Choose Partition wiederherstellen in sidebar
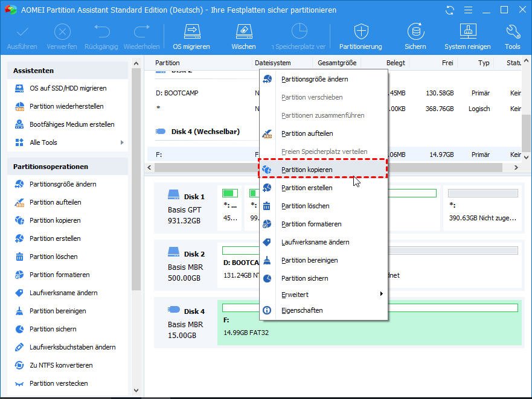Image resolution: width=532 pixels, height=399 pixels. pos(66,106)
